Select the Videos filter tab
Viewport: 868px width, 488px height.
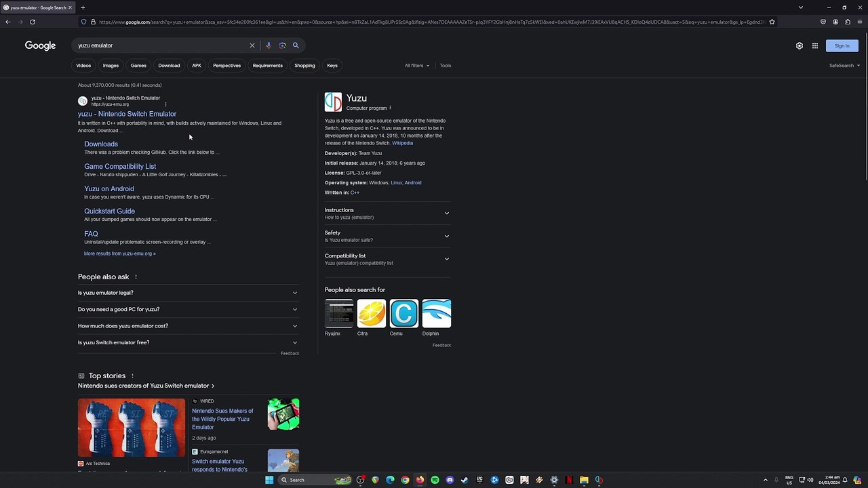click(83, 66)
